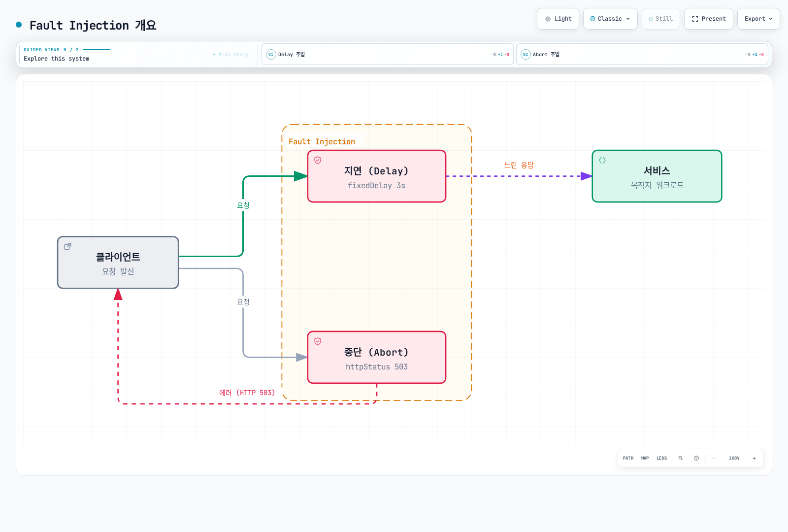Click the 'fixedDelay 3s' subtitle text

[x=377, y=186]
